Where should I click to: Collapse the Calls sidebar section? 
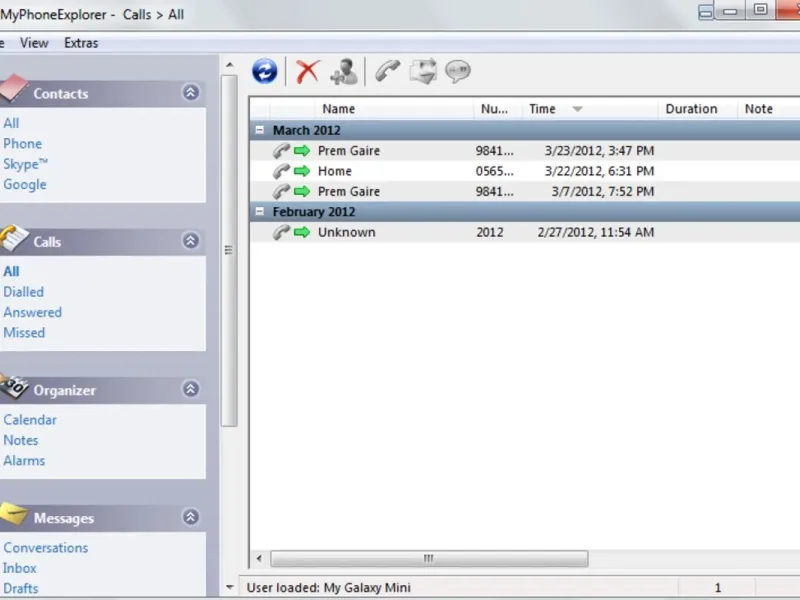[x=190, y=240]
